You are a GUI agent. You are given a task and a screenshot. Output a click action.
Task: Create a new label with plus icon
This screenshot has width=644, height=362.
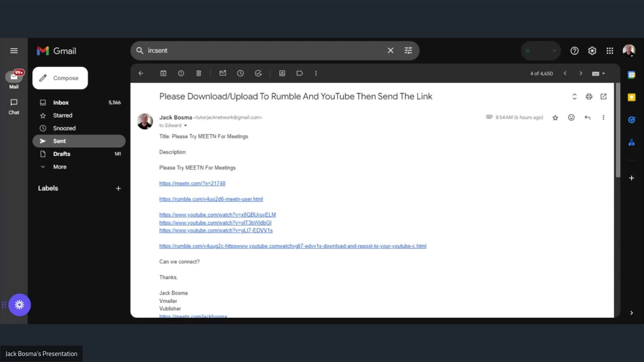pyautogui.click(x=118, y=189)
